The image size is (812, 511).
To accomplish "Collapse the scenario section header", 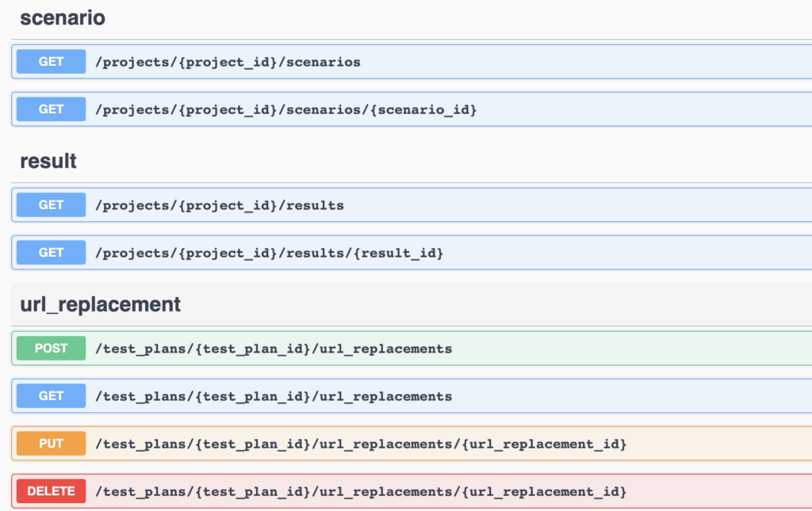I will tap(63, 17).
